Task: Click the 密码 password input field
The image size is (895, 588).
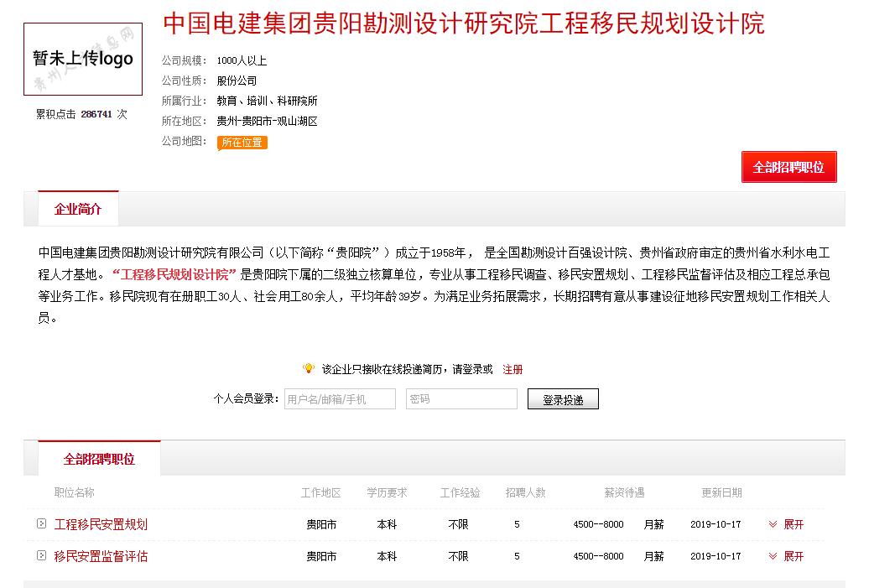Action: coord(461,398)
